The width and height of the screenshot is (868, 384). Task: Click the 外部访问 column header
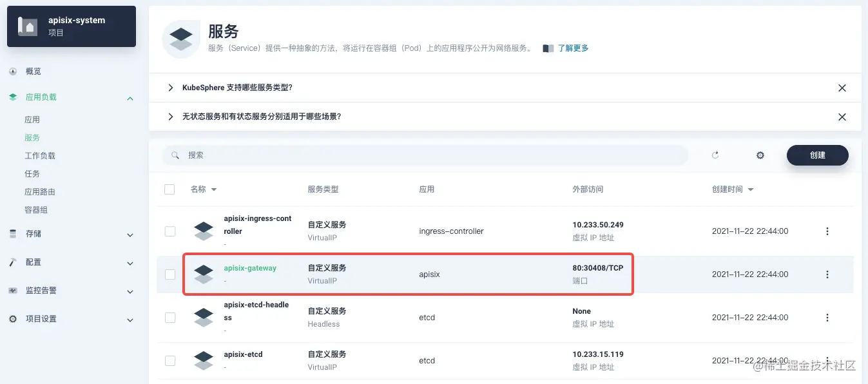(x=588, y=189)
